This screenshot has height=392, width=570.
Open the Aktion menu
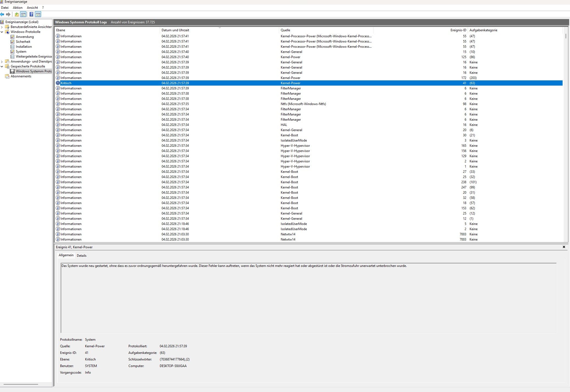tap(18, 8)
